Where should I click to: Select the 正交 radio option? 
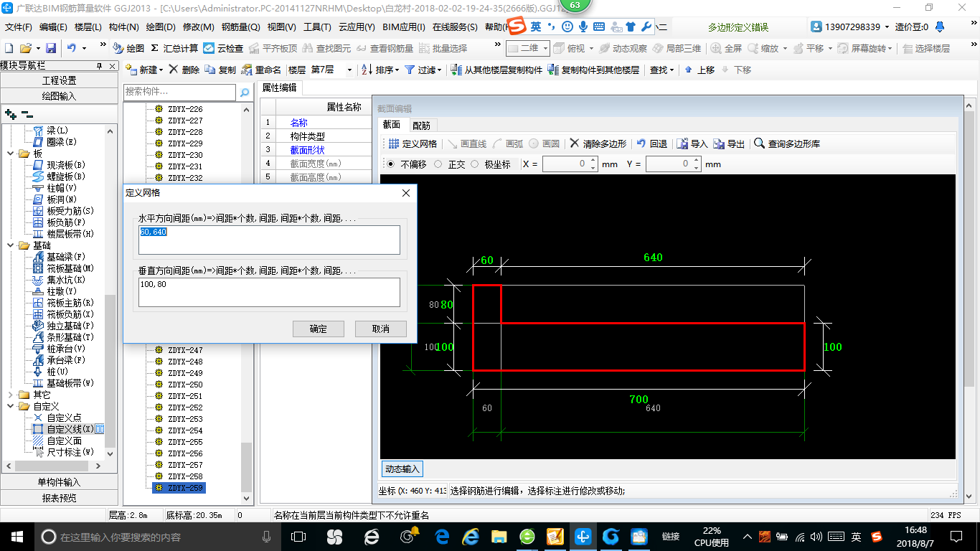pyautogui.click(x=438, y=164)
